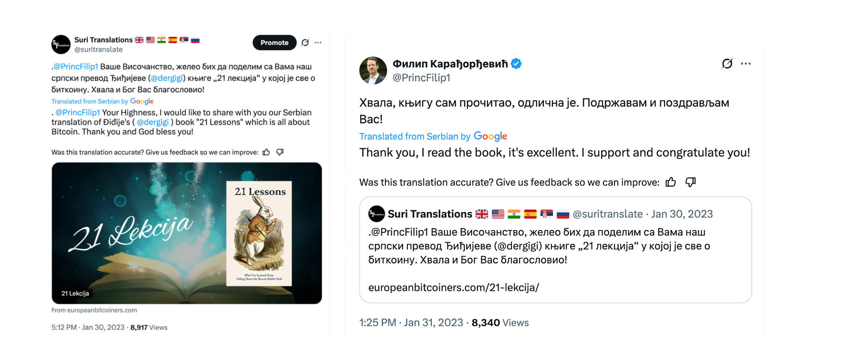Click the Suri Translations profile avatar

[x=61, y=44]
